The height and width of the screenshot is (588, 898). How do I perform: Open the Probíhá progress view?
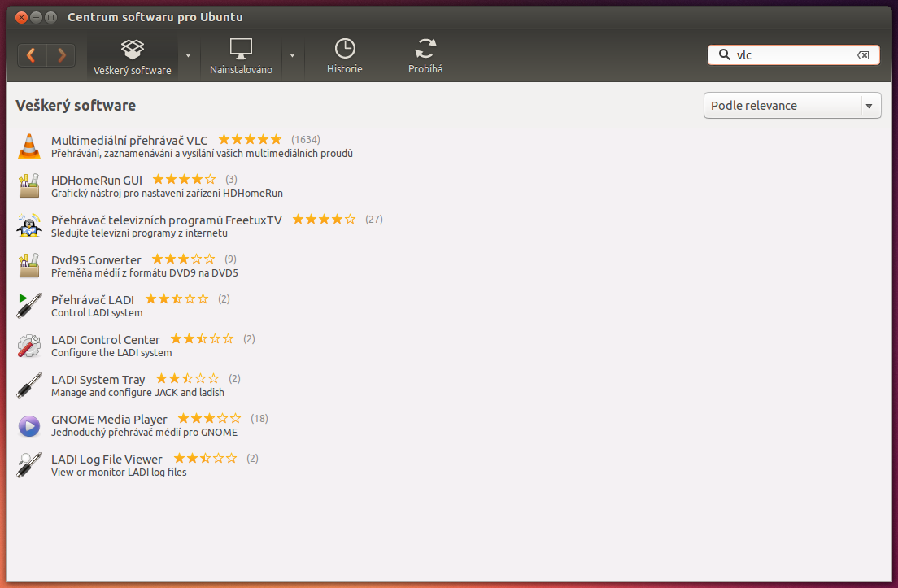click(x=425, y=57)
